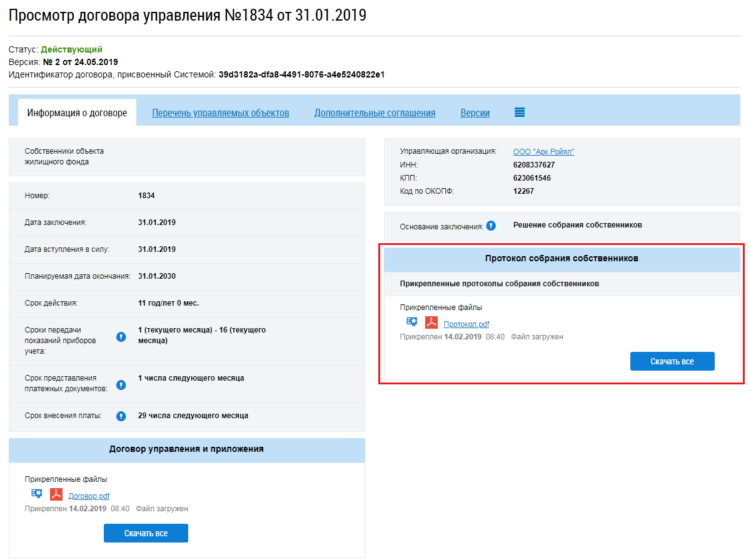Click the ОКОПФ code value 12267
This screenshot has width=751, height=560.
click(x=523, y=191)
